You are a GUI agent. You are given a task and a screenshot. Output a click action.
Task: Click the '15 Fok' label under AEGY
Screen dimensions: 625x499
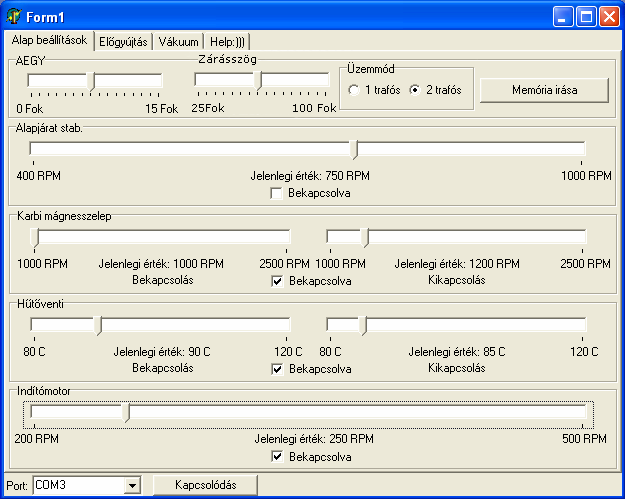(161, 109)
